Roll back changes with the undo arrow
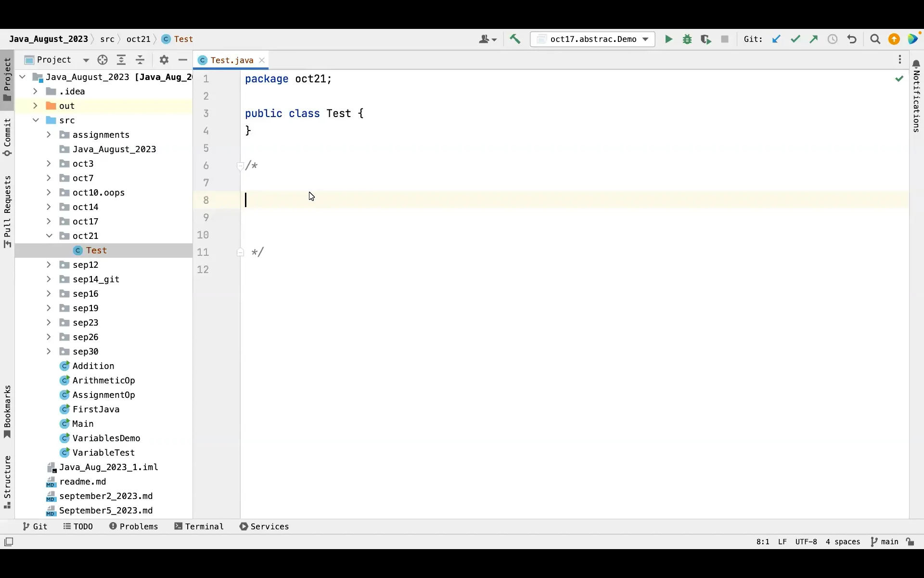Screen dimensions: 924x578 (x=852, y=39)
